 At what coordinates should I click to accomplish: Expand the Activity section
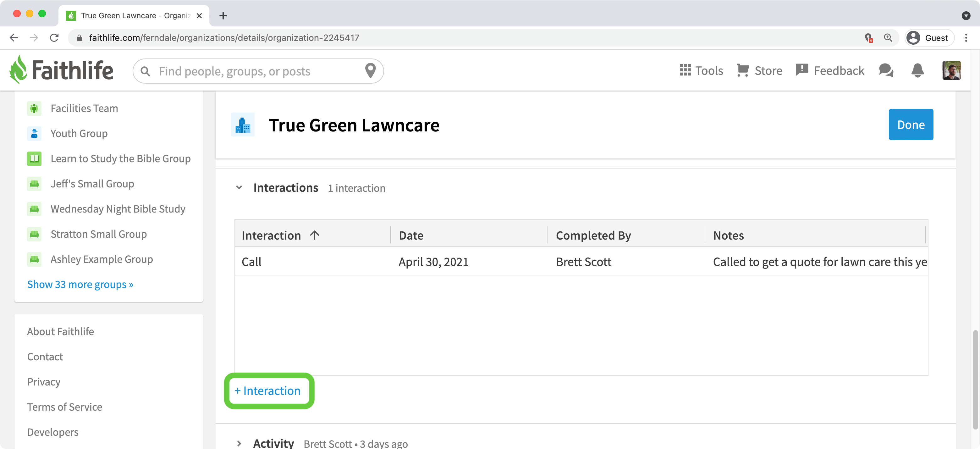point(239,443)
